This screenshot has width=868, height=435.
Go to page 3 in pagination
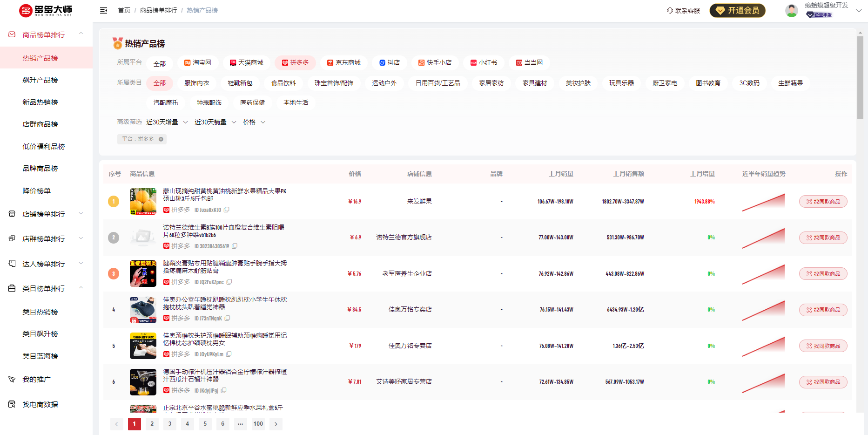(x=170, y=424)
